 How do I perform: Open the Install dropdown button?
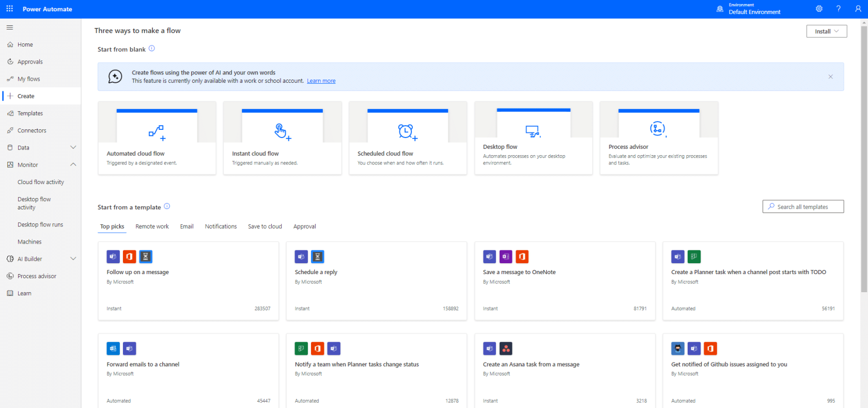coord(826,32)
